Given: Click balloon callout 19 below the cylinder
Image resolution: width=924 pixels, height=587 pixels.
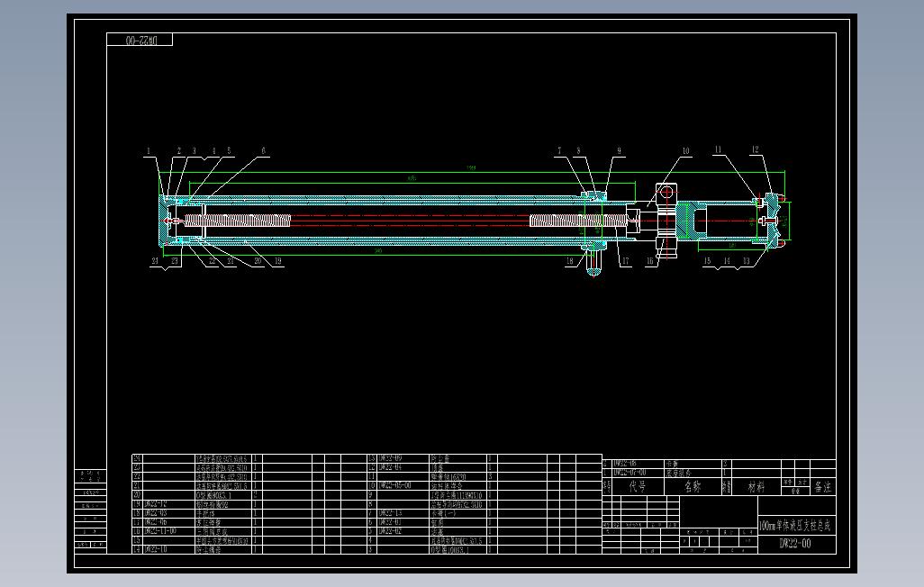Looking at the screenshot, I should coord(277,260).
